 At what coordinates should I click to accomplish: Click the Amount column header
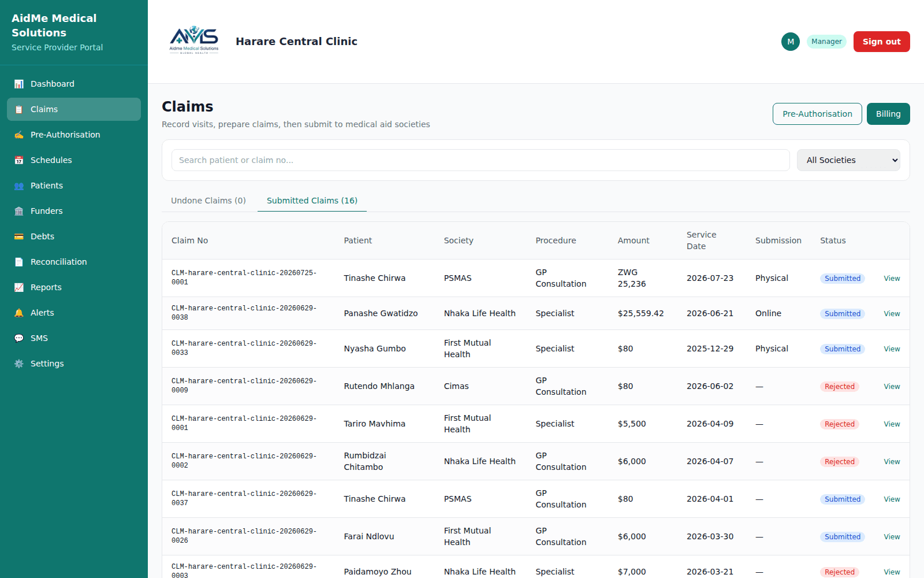pyautogui.click(x=634, y=240)
